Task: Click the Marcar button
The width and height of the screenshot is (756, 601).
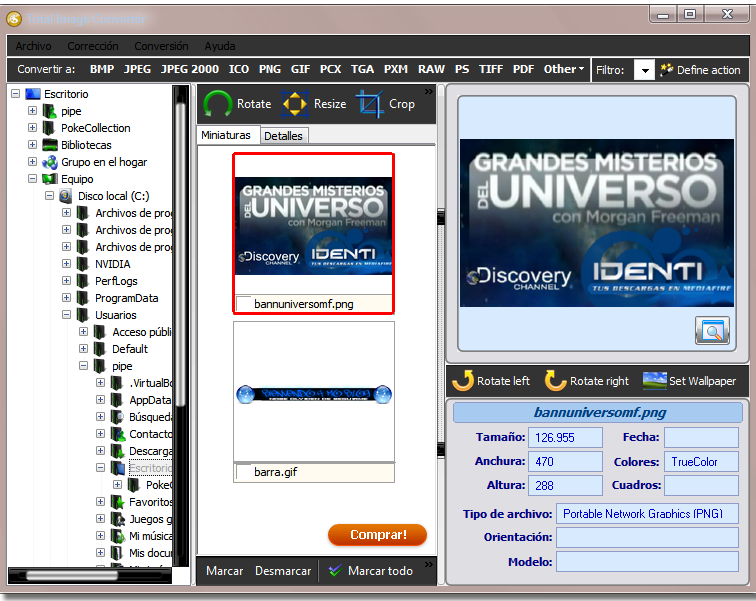Action: 224,571
